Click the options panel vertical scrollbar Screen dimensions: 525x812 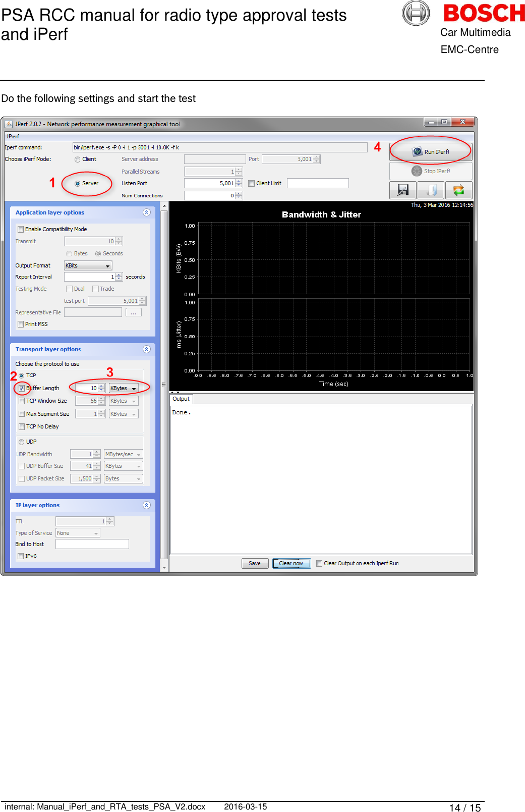pos(164,385)
